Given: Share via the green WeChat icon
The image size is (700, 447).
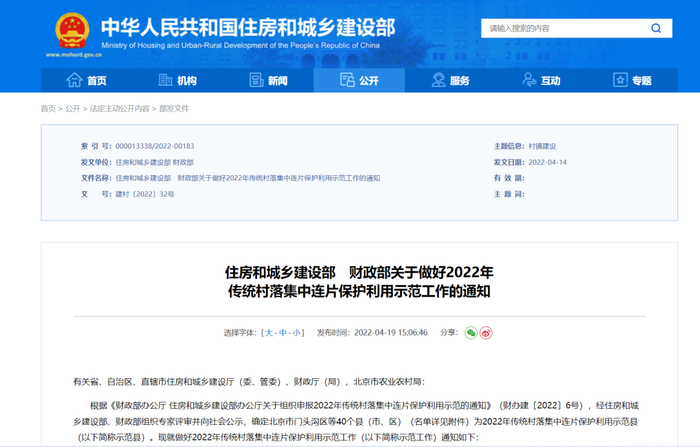Looking at the screenshot, I should coord(471,333).
